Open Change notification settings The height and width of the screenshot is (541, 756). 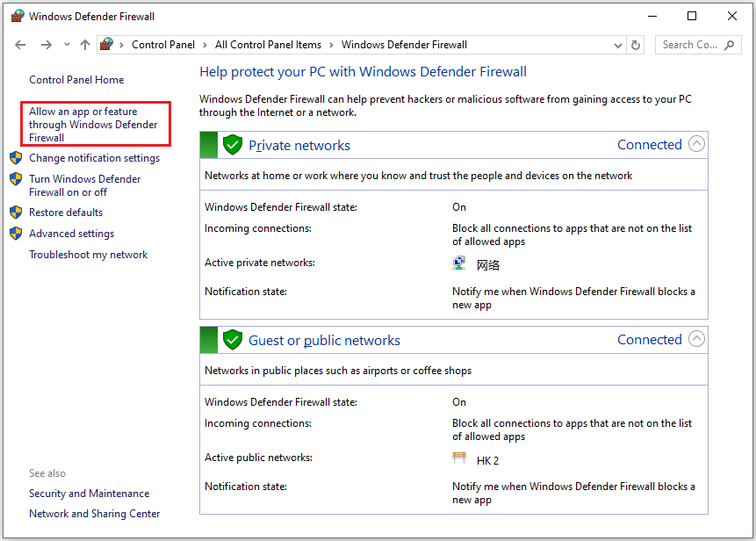click(94, 158)
